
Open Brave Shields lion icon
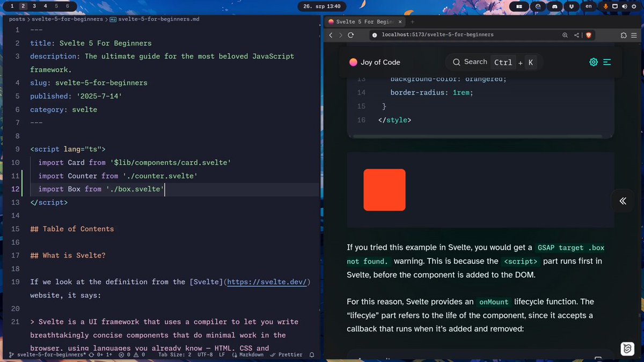coord(588,35)
